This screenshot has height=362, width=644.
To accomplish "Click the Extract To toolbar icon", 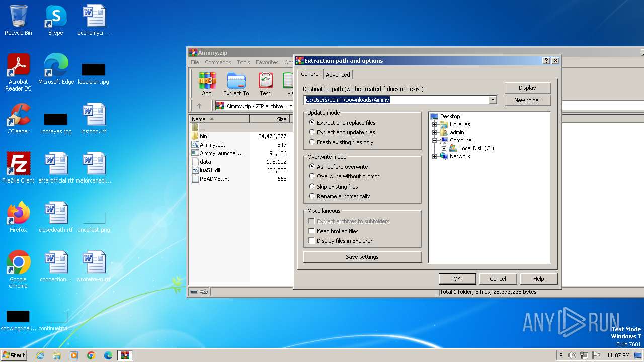I will click(236, 84).
